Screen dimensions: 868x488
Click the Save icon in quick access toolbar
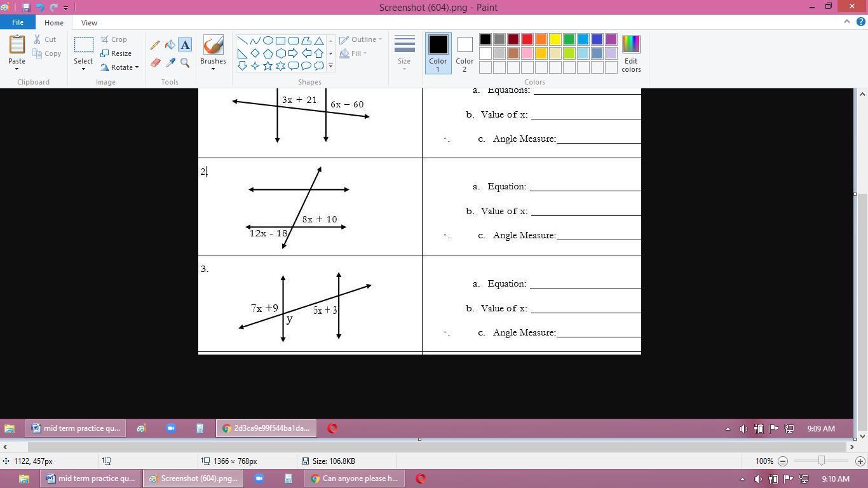point(26,8)
